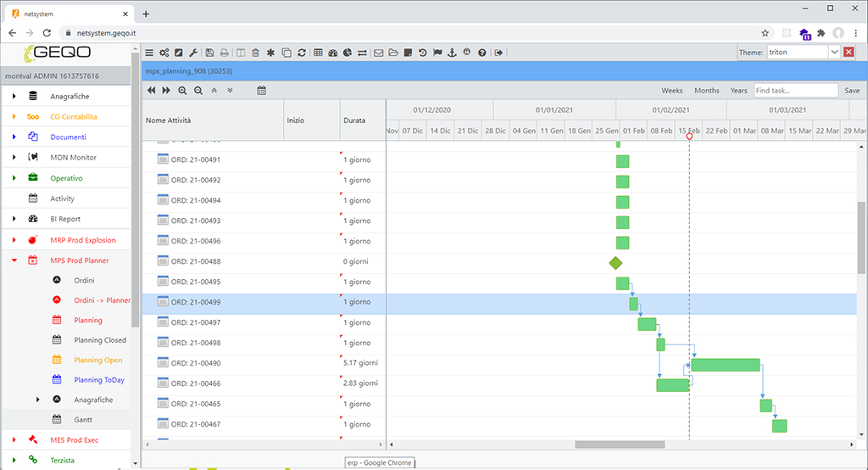Click the Find task search field
868x470 pixels.
(x=795, y=91)
